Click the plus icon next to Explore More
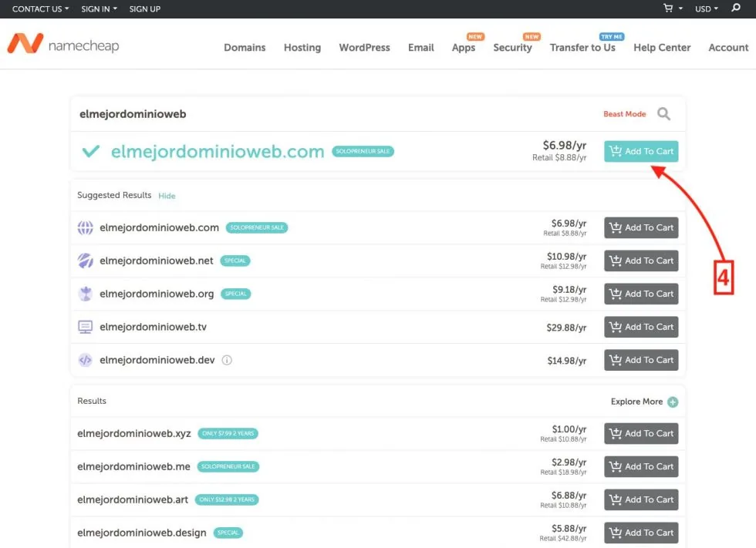Screen dimensions: 756x548 click(x=673, y=402)
